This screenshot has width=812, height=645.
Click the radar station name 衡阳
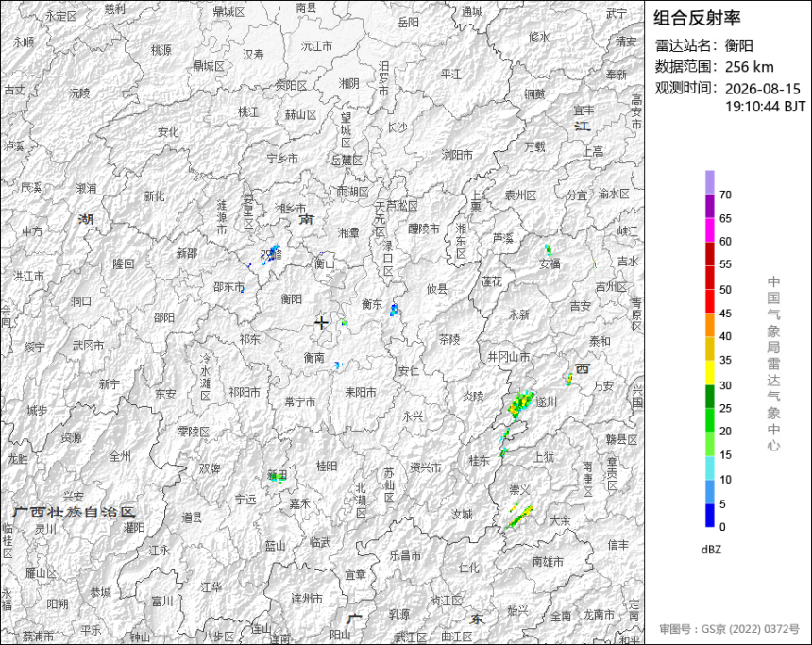click(x=738, y=45)
